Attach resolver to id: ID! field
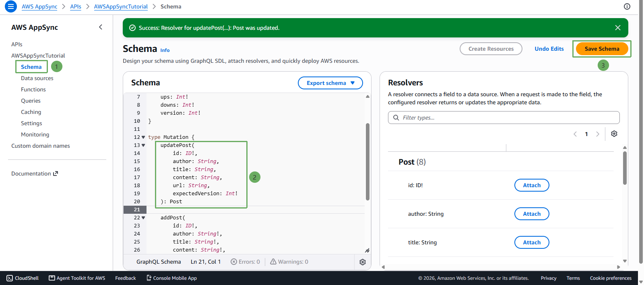The height and width of the screenshot is (285, 644). coord(532,185)
